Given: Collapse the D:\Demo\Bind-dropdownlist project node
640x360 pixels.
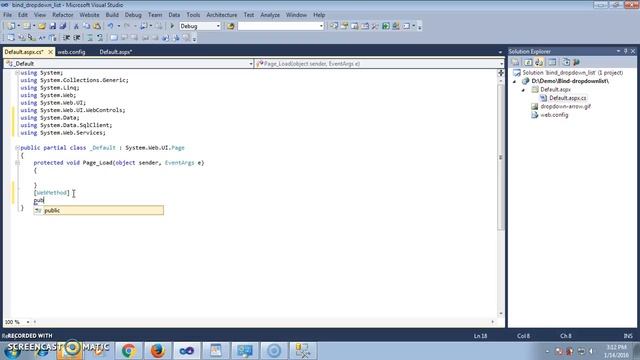Looking at the screenshot, I should coord(515,82).
